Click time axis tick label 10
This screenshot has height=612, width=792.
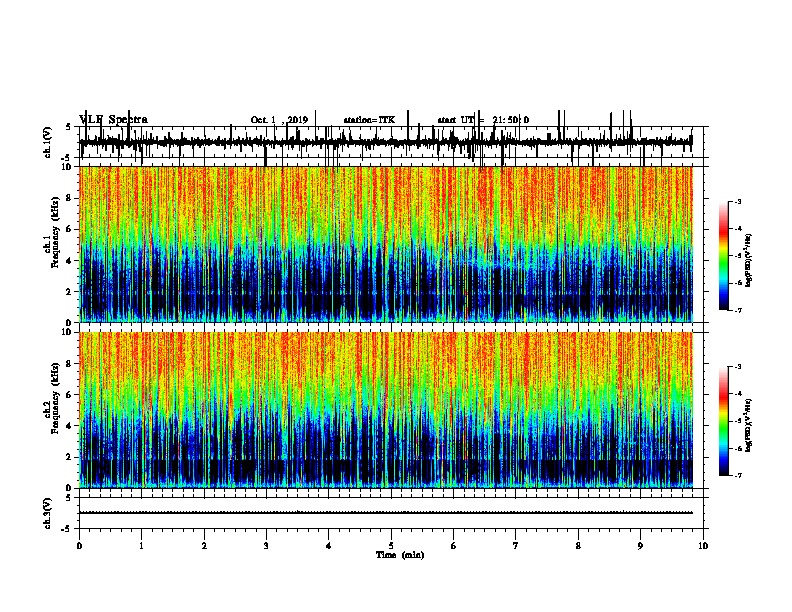(703, 546)
